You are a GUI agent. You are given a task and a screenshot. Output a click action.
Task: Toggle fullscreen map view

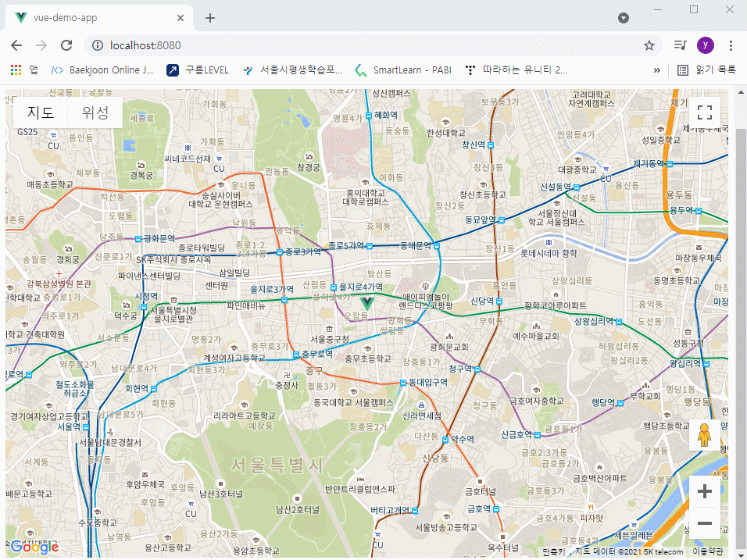(705, 112)
